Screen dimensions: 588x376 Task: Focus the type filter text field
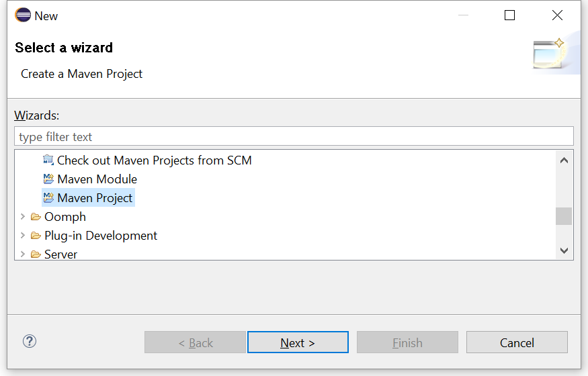click(294, 136)
